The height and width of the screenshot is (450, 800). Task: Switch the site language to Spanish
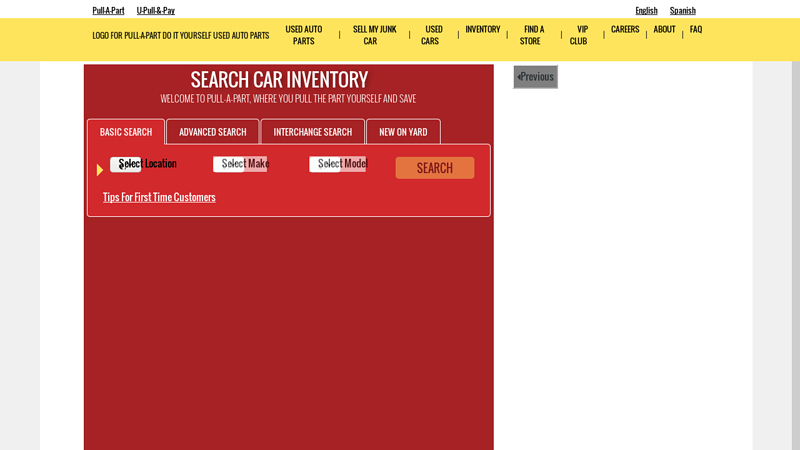point(682,10)
